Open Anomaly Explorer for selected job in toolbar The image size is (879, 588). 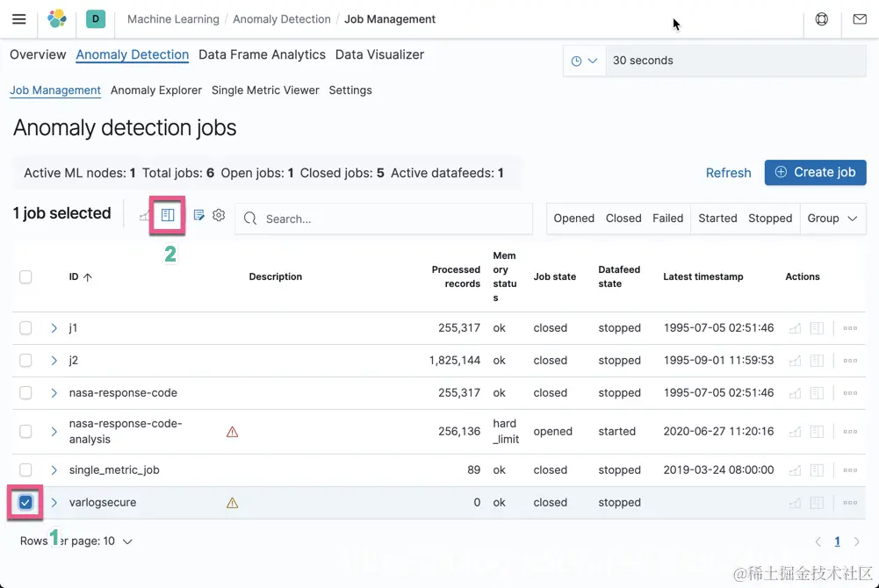[168, 215]
